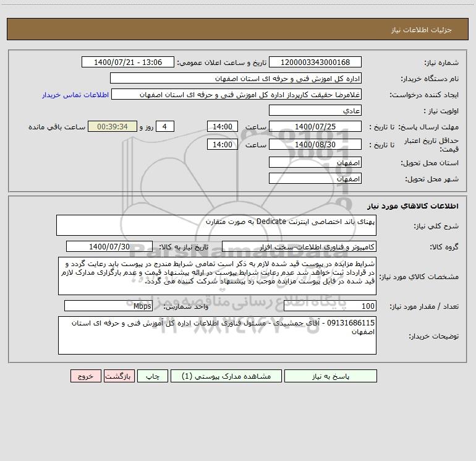Open مشاهده مدارک پیوستی (1) button
Image resolution: width=476 pixels, height=461 pixels.
coord(226,376)
